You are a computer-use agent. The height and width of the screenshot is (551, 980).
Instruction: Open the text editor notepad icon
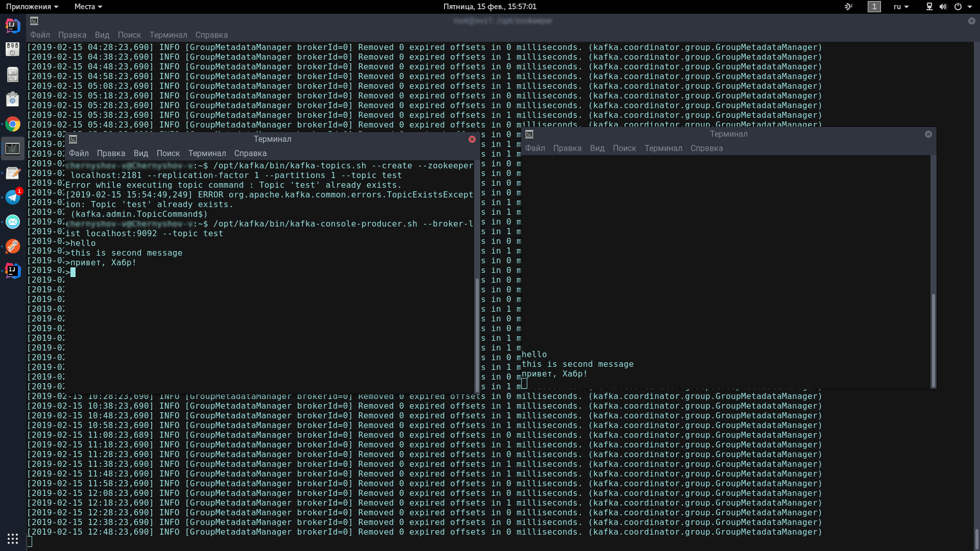(x=13, y=173)
